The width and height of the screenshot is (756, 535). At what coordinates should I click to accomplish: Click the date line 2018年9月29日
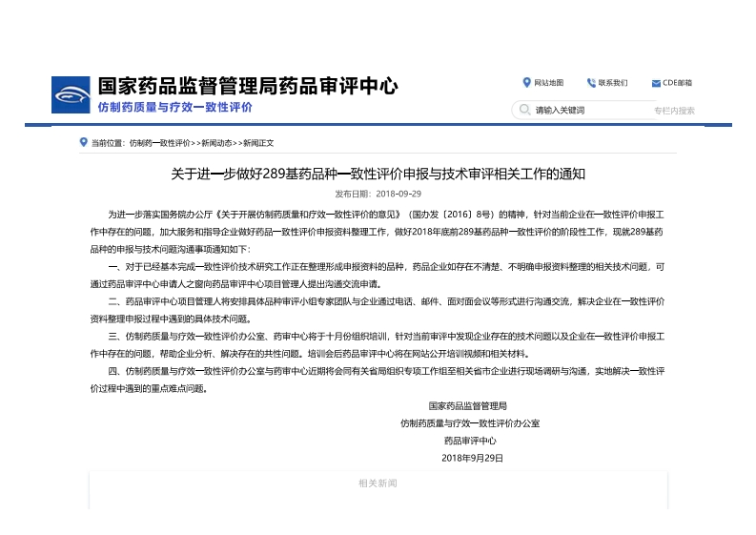tap(473, 459)
